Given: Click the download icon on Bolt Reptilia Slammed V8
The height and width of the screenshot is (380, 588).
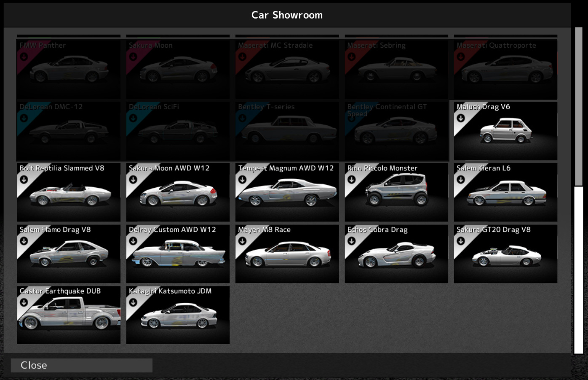Looking at the screenshot, I should [24, 179].
